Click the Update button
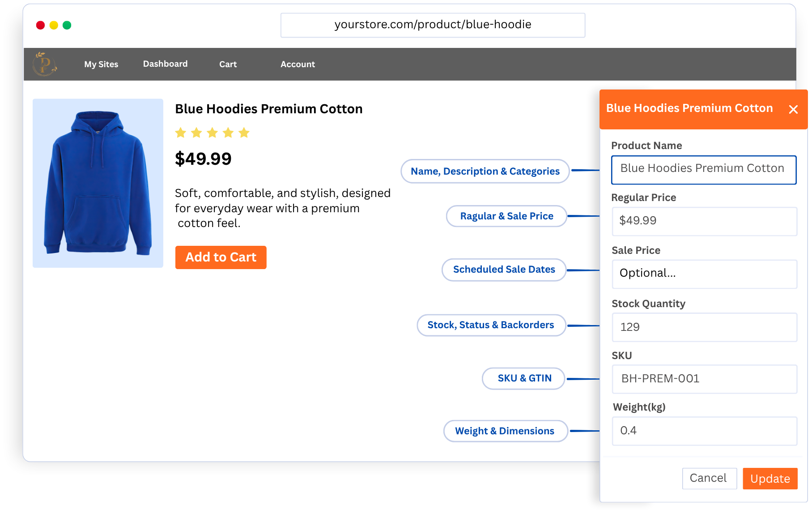This screenshot has width=812, height=514. click(770, 479)
